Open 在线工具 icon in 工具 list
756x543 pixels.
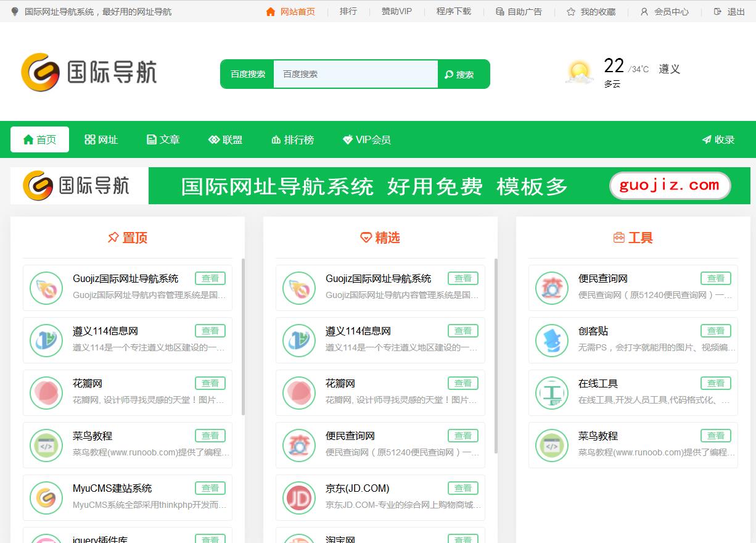point(552,393)
